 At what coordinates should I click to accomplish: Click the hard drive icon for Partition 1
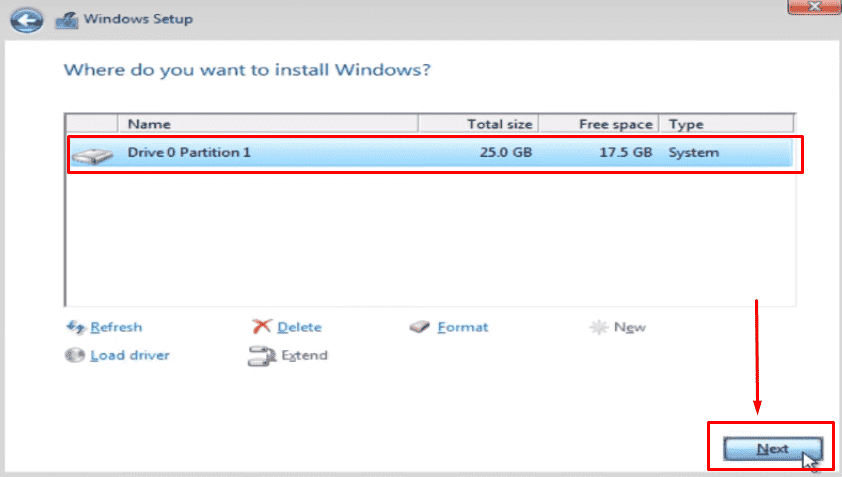(92, 155)
